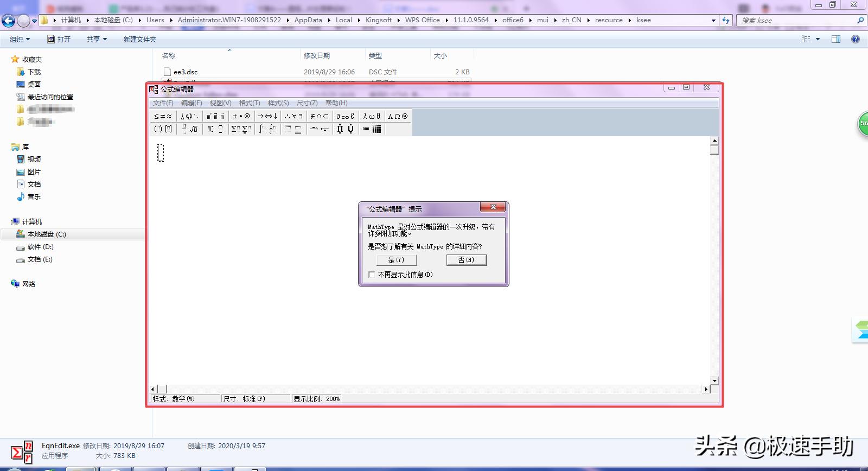The height and width of the screenshot is (471, 868).
Task: Open the relational symbols palette (≤≠≈)
Action: click(163, 116)
